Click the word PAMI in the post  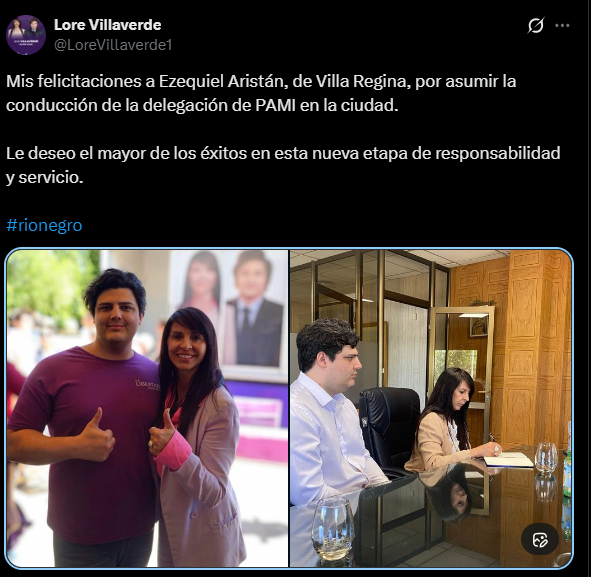pos(275,106)
